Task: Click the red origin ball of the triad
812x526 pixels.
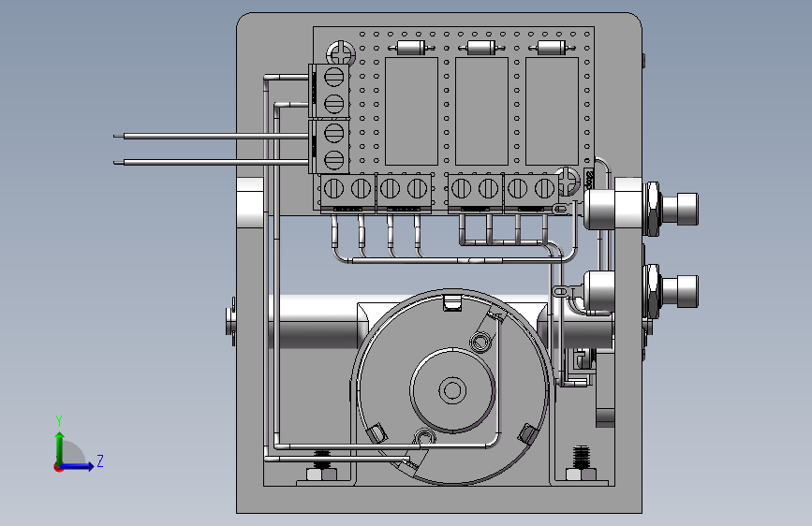Action: click(58, 467)
